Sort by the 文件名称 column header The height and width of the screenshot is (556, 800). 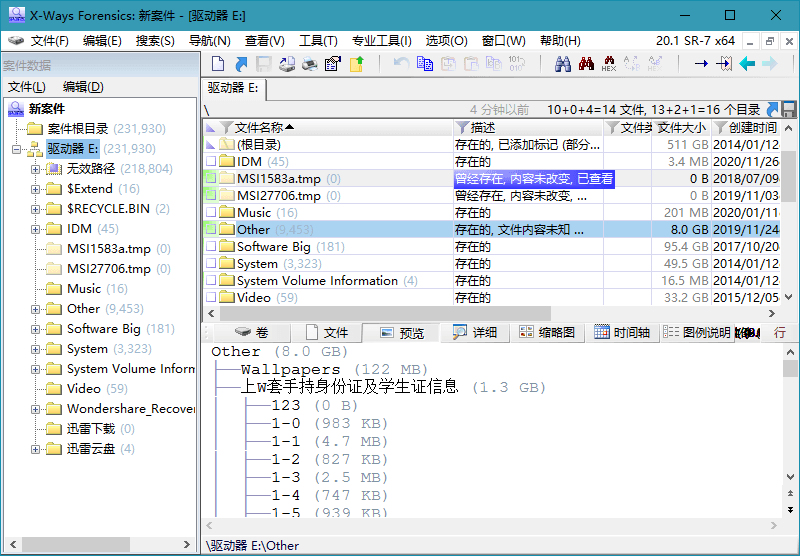264,128
